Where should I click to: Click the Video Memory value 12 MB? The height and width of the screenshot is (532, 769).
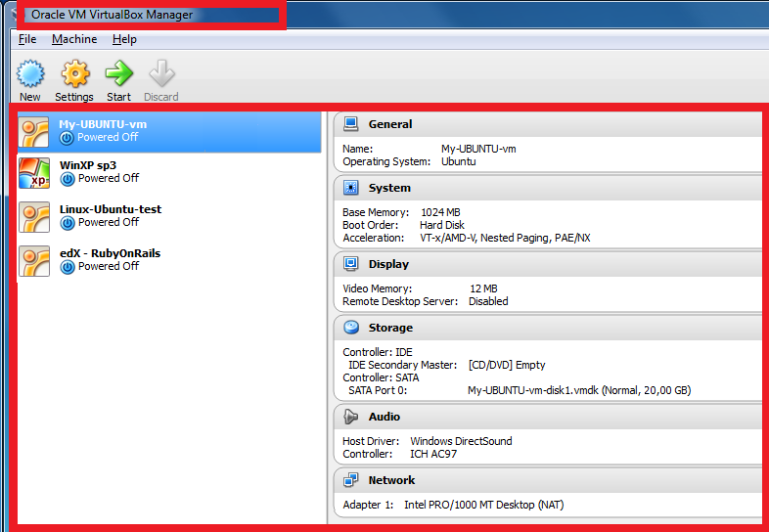click(483, 288)
